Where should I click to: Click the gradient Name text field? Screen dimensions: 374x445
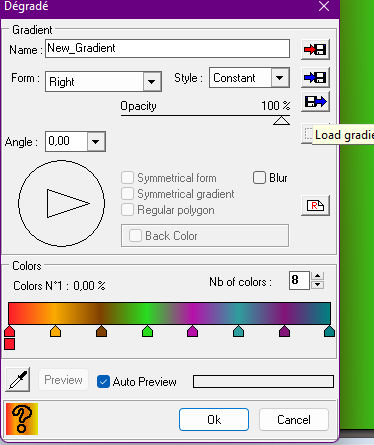pos(167,49)
